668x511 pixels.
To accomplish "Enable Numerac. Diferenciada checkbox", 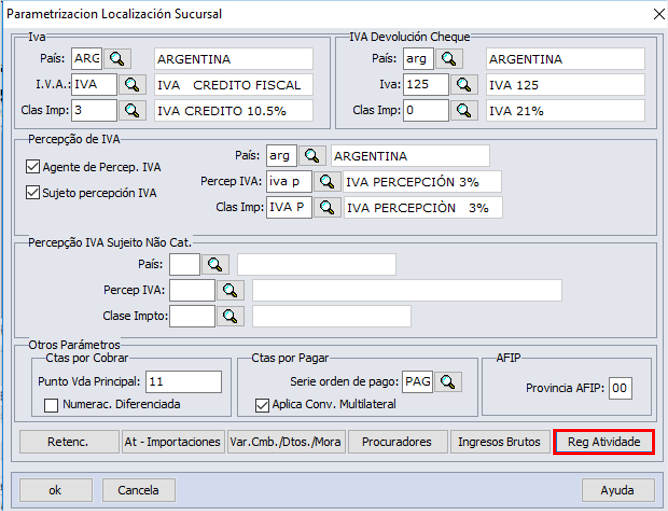I will (51, 405).
